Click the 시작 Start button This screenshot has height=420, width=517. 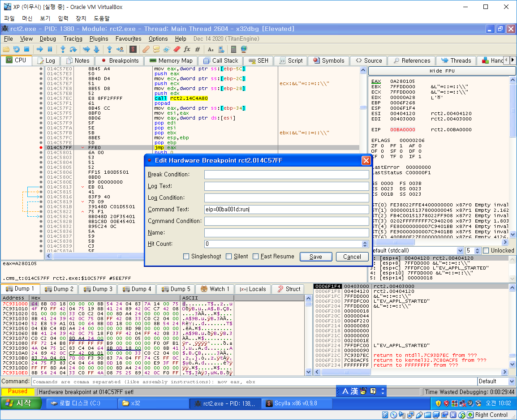pyautogui.click(x=21, y=403)
